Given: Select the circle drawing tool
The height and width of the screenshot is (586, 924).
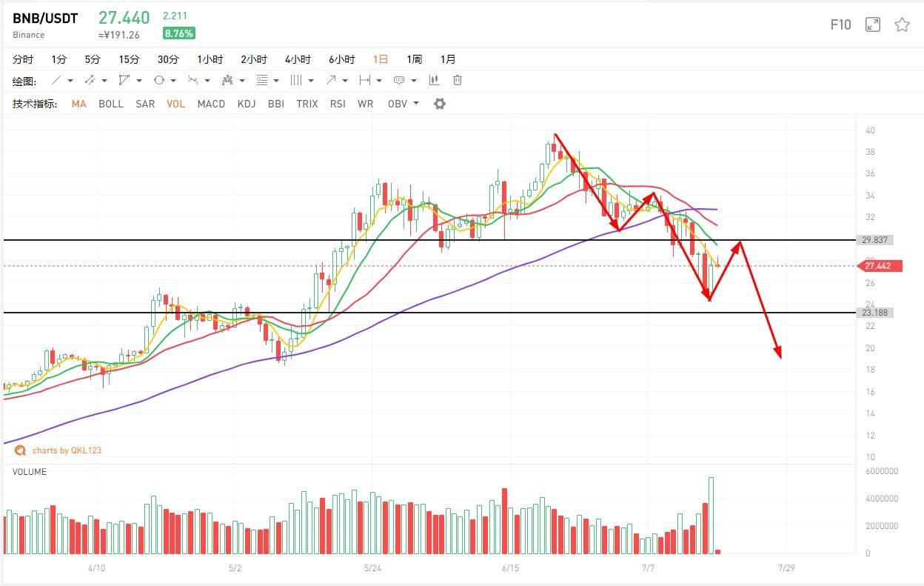Looking at the screenshot, I should coord(158,80).
